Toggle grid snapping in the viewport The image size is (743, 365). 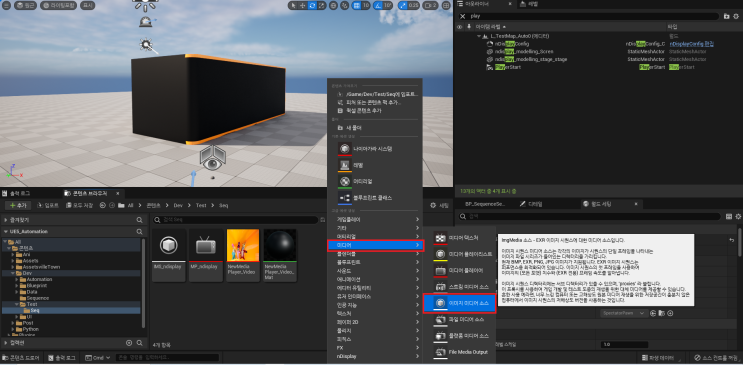[357, 5]
